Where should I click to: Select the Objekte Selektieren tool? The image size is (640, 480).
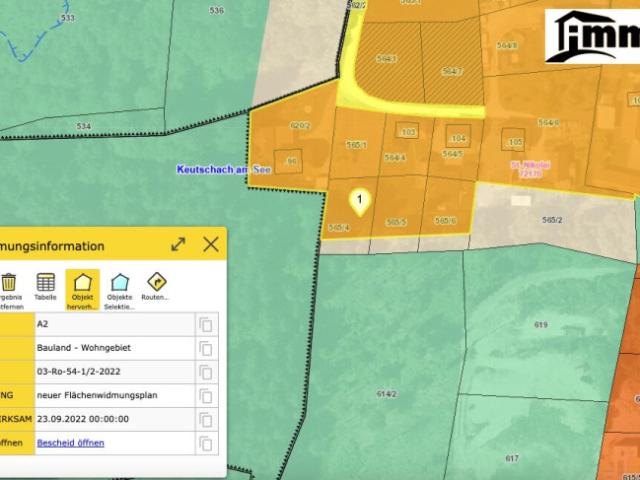coord(120,291)
